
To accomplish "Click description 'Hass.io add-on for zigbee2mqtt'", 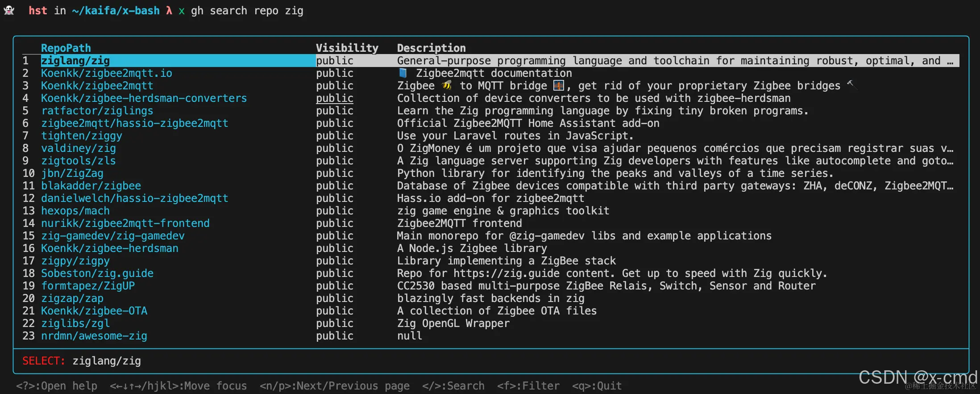I will [491, 198].
